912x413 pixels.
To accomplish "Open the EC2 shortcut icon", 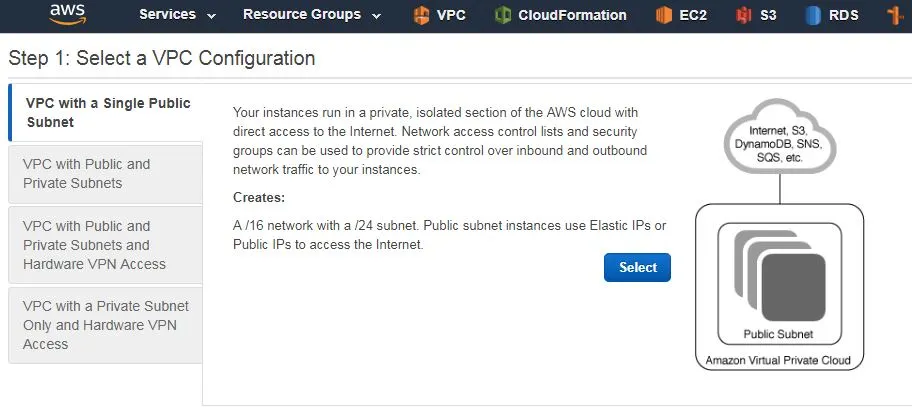I will [x=664, y=15].
